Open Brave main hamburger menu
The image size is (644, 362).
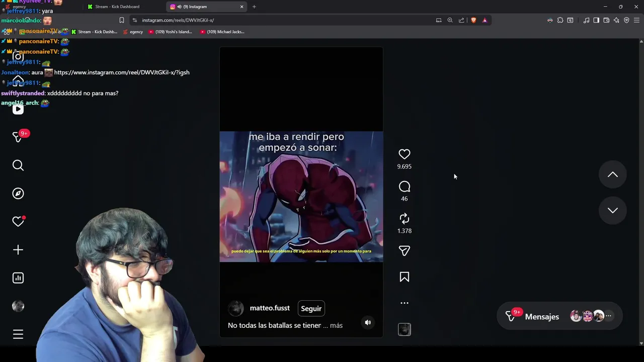[636, 20]
